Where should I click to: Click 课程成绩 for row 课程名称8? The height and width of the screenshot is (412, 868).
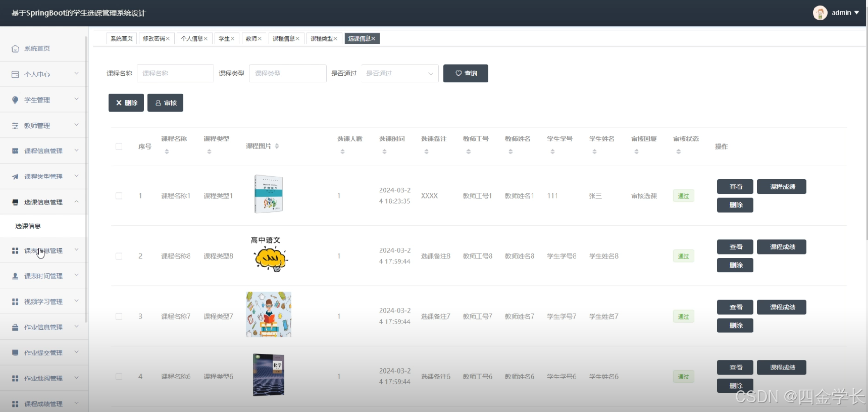[782, 247]
